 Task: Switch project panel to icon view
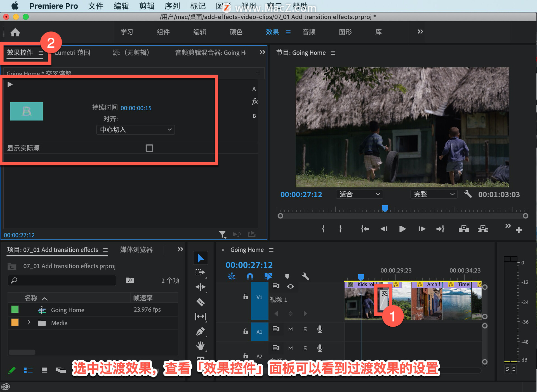(44, 370)
